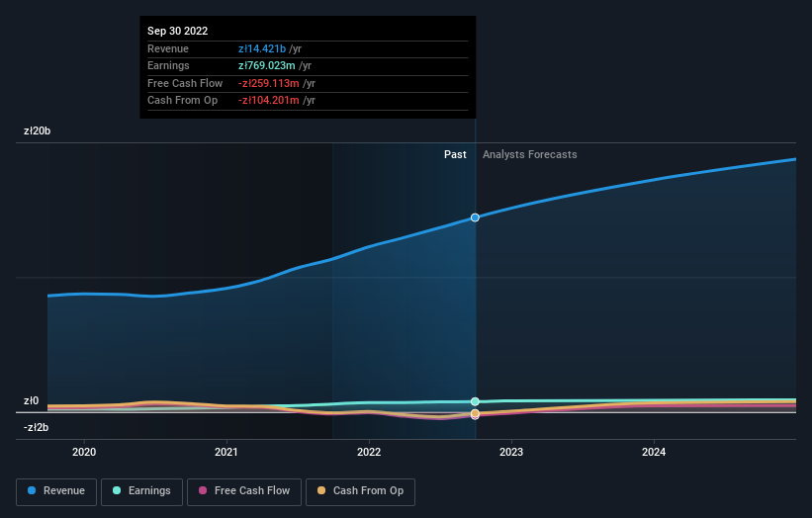
Task: Click the 2021 x-axis label
Action: pos(226,452)
